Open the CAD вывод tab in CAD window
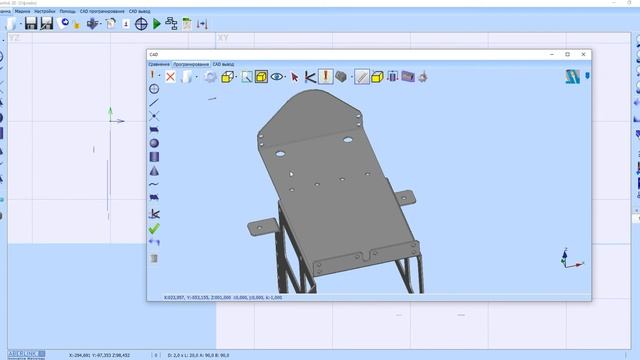 pos(223,64)
